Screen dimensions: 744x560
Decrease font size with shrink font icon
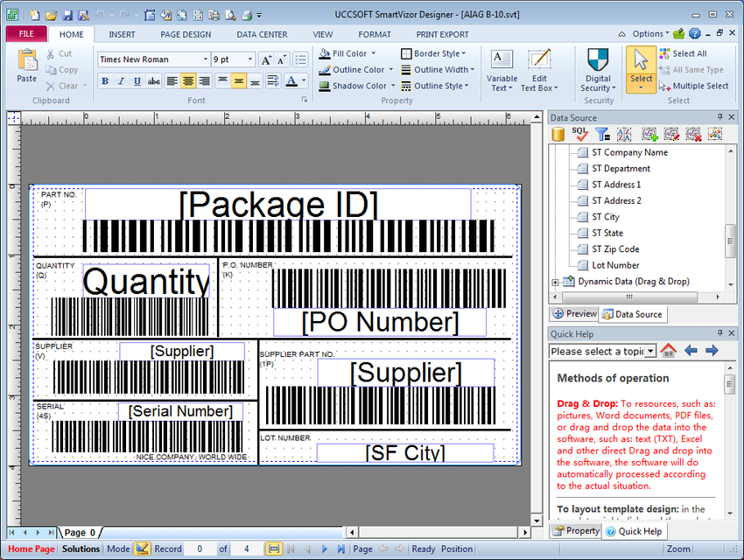[282, 59]
